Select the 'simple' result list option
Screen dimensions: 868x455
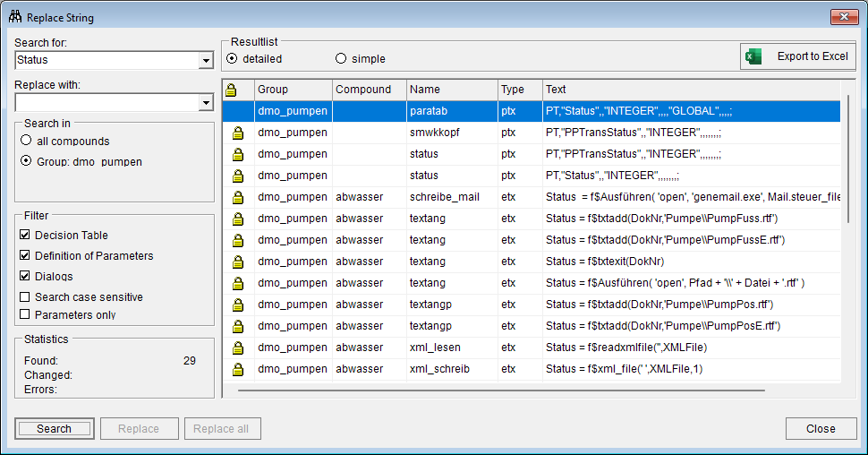click(341, 59)
